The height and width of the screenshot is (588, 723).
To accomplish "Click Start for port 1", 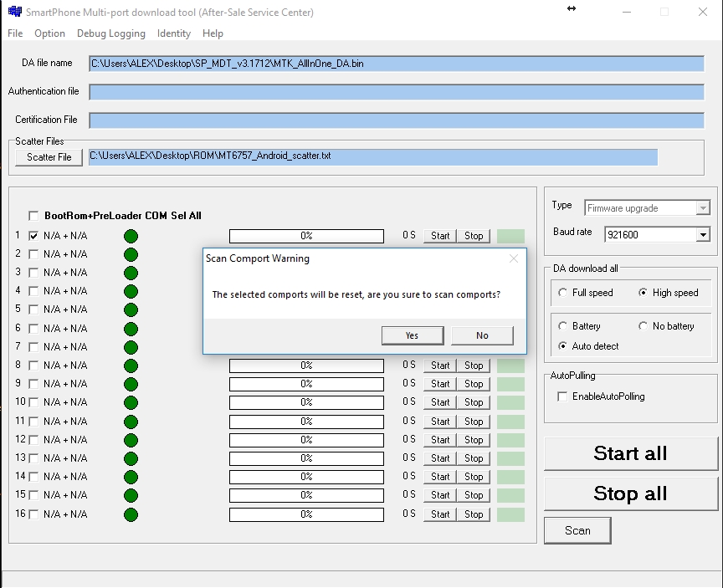I will [440, 236].
